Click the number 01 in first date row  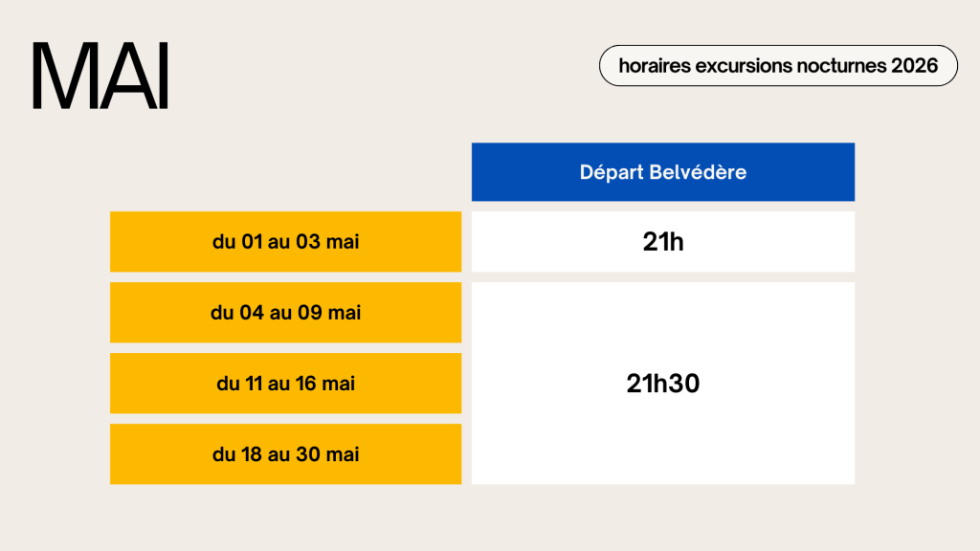(252, 242)
